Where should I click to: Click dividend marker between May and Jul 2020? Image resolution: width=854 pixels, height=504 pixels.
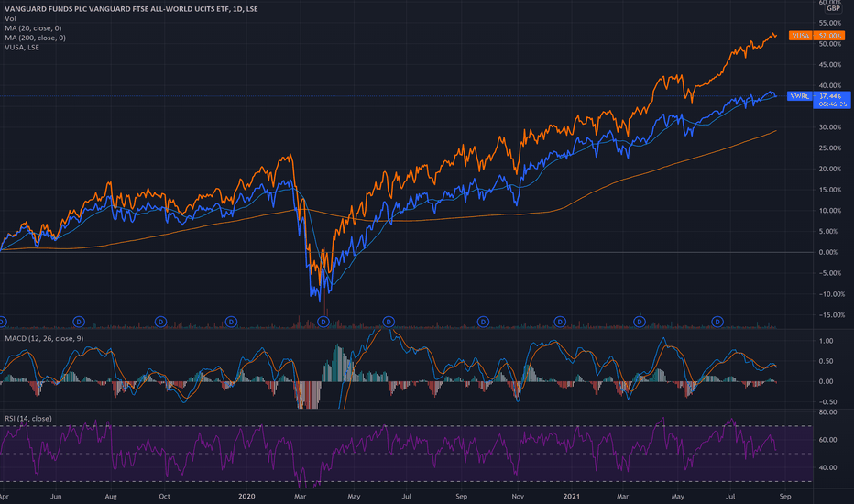[389, 322]
